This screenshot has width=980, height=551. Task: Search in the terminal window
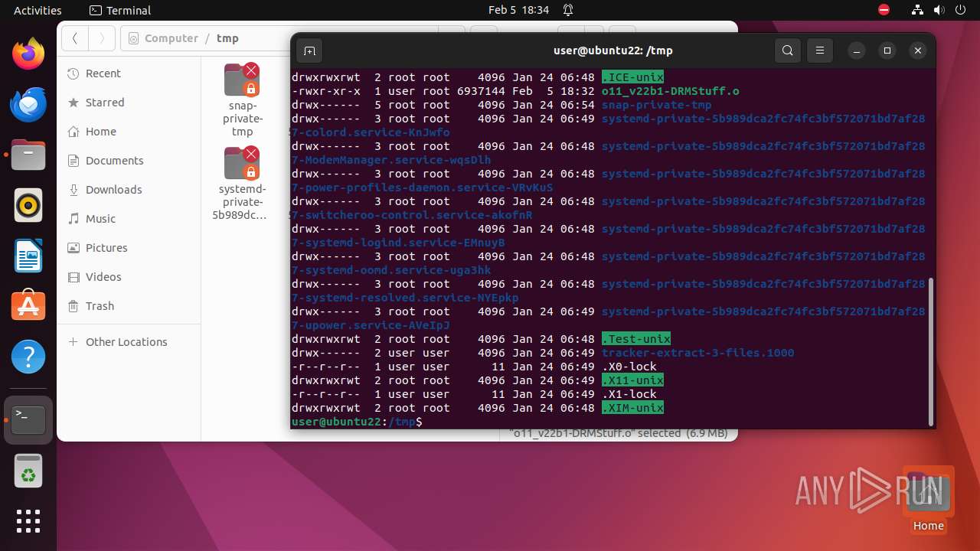click(x=788, y=51)
